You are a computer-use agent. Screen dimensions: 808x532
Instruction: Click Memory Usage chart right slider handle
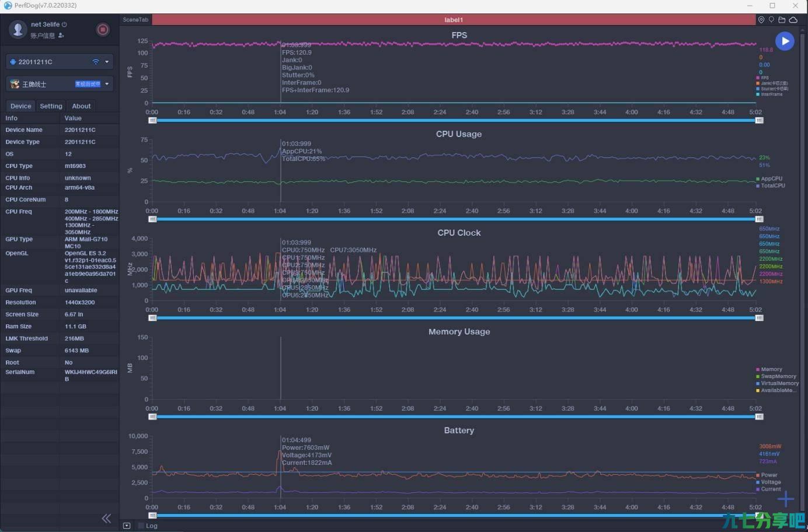pos(759,416)
